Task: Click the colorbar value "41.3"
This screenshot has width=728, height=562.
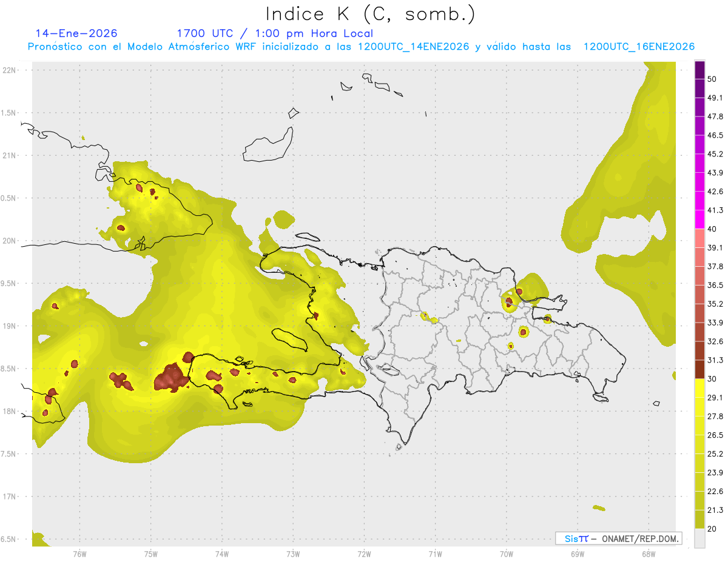Action: tap(715, 210)
